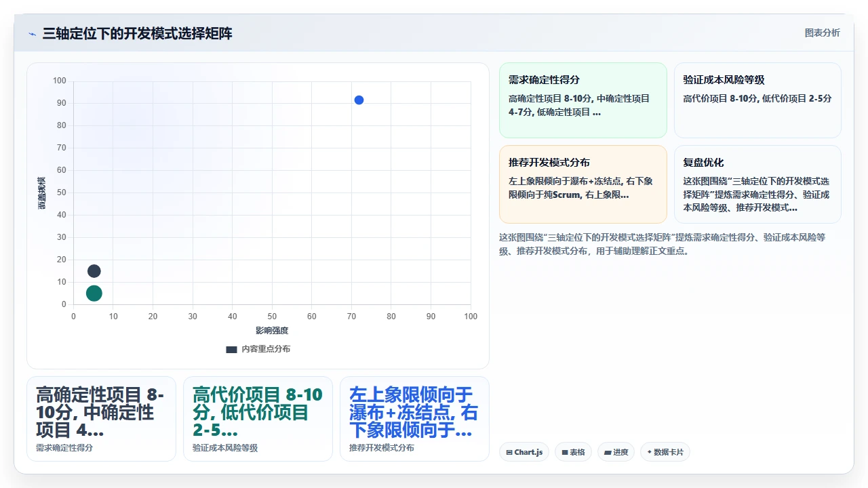The height and width of the screenshot is (488, 868).
Task: Select the 高代价项目 stat card
Action: pos(258,419)
